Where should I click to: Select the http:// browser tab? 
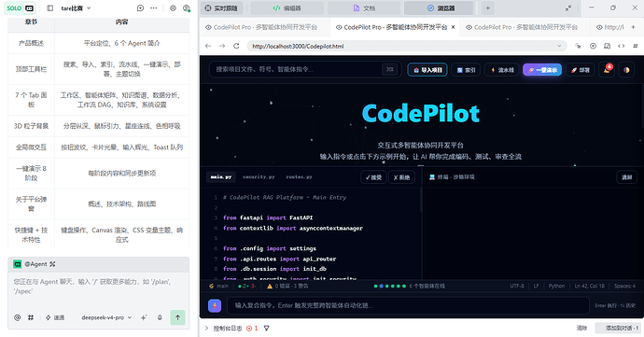609,27
